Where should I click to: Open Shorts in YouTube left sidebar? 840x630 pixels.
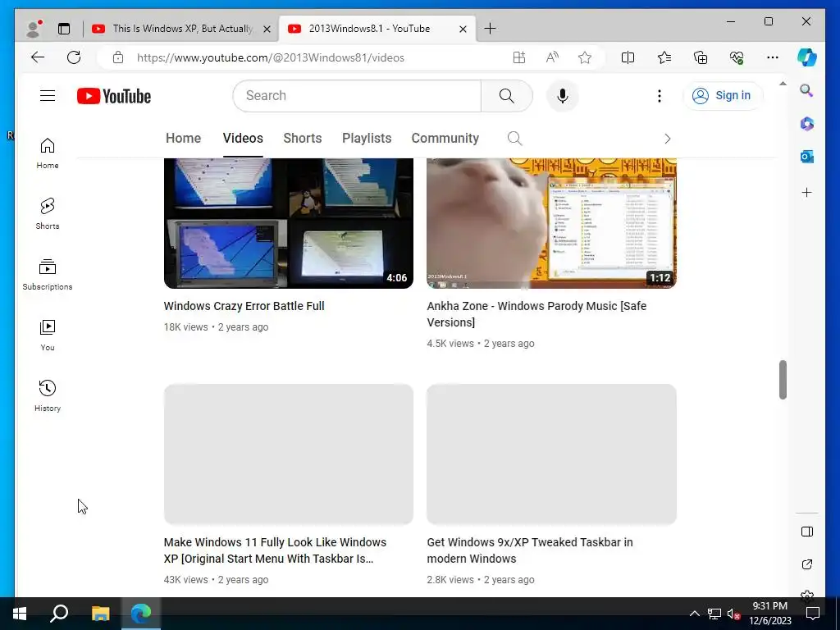[48, 214]
